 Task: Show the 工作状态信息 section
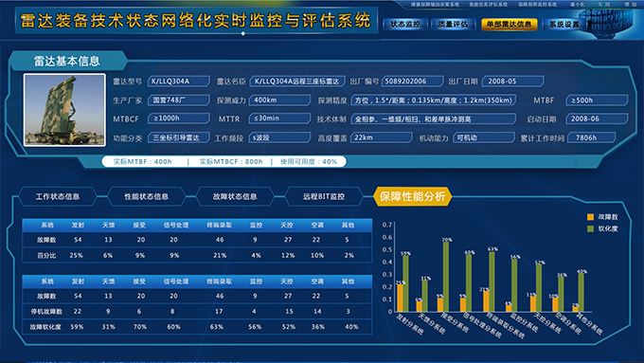point(58,196)
